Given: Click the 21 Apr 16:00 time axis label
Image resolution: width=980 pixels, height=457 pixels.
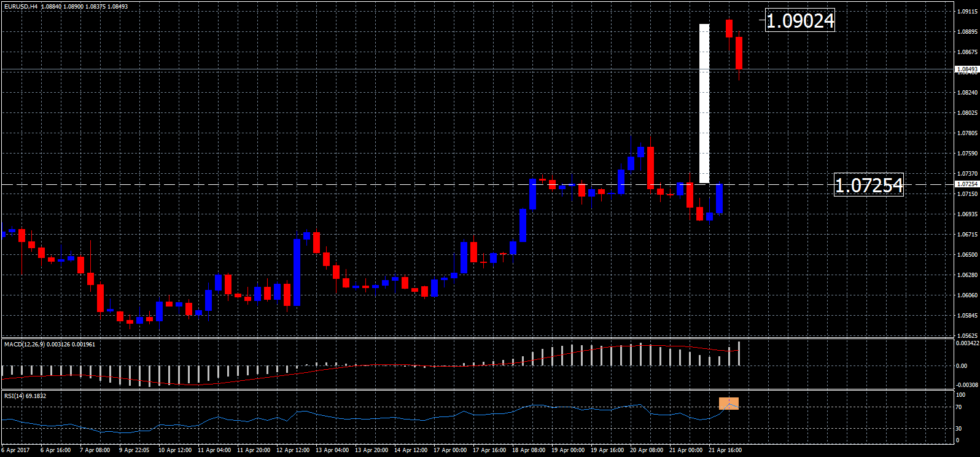Looking at the screenshot, I should click(725, 450).
